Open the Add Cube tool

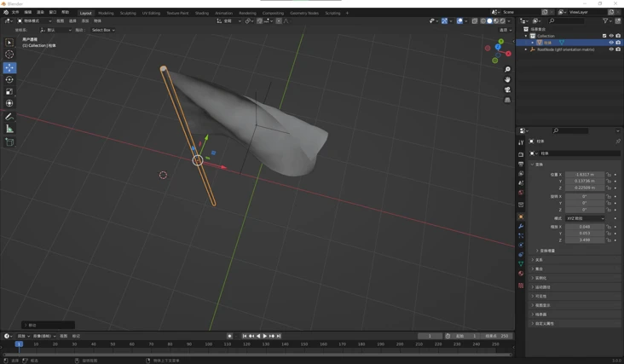tap(9, 142)
